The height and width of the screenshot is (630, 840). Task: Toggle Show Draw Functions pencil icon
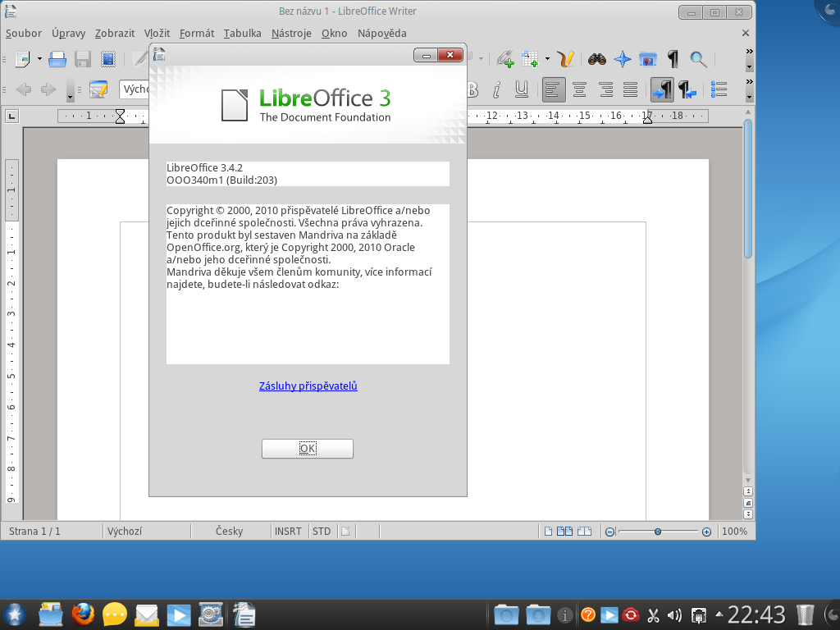[x=566, y=59]
